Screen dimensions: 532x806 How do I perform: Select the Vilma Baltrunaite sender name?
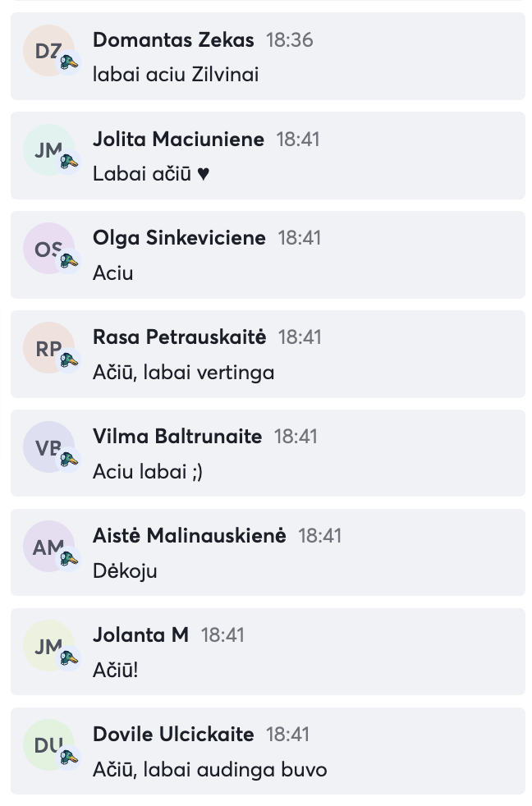click(x=177, y=437)
